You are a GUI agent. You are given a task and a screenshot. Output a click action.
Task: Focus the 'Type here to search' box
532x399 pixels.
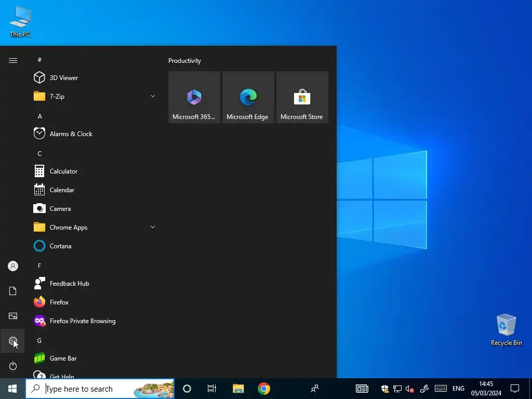click(100, 389)
